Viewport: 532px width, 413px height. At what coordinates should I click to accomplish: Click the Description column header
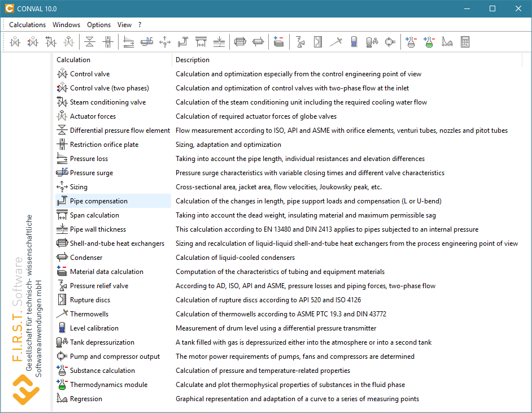(193, 60)
